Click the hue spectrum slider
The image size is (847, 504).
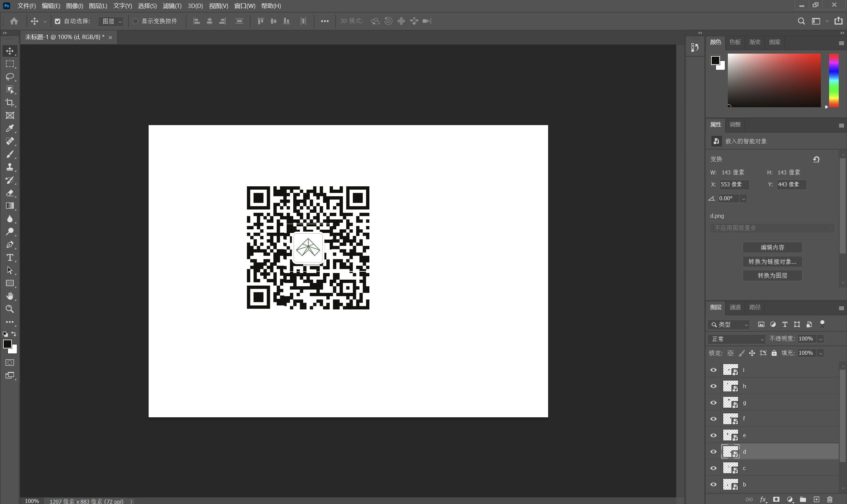point(834,80)
